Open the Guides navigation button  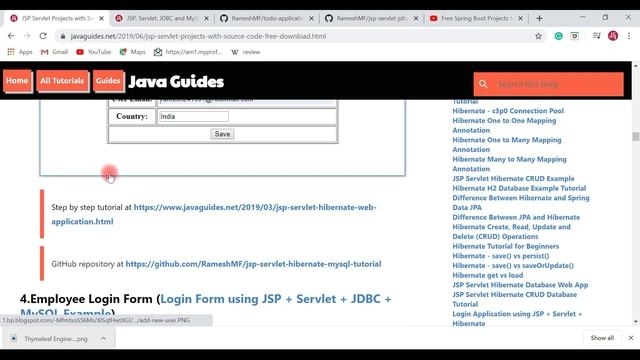[x=108, y=81]
